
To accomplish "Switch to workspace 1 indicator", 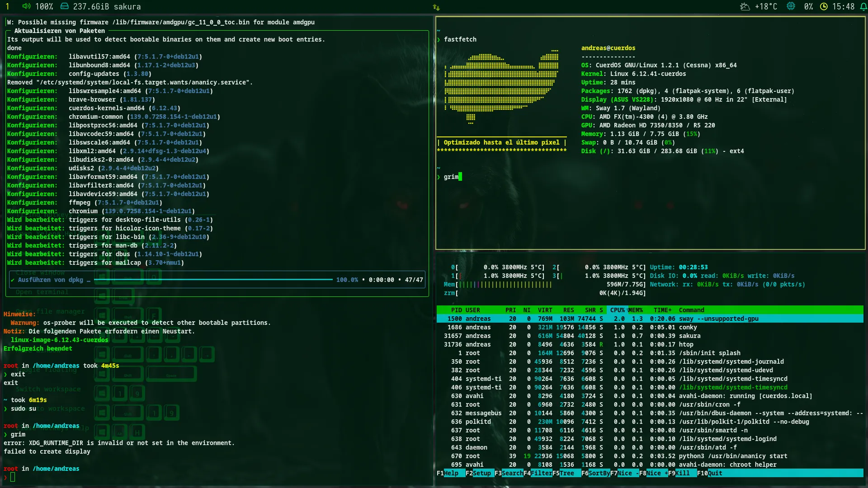I will [7, 6].
